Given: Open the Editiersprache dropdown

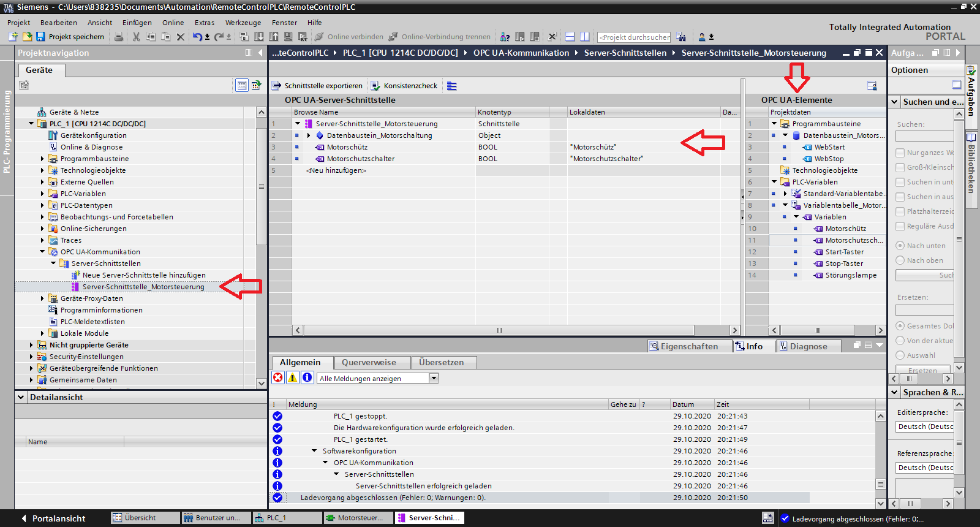Looking at the screenshot, I should [925, 427].
